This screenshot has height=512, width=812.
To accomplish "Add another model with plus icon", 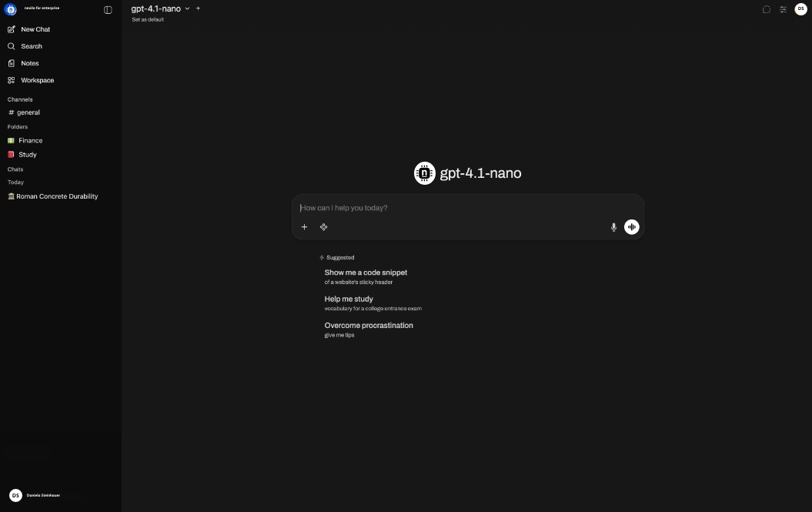I will point(198,8).
